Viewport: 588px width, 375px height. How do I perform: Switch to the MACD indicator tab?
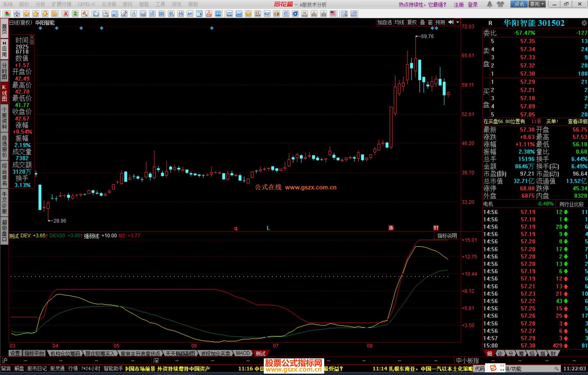[x=243, y=353]
